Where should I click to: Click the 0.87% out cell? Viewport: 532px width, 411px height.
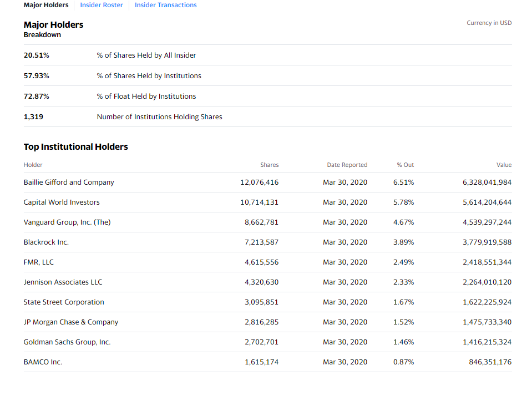click(404, 362)
